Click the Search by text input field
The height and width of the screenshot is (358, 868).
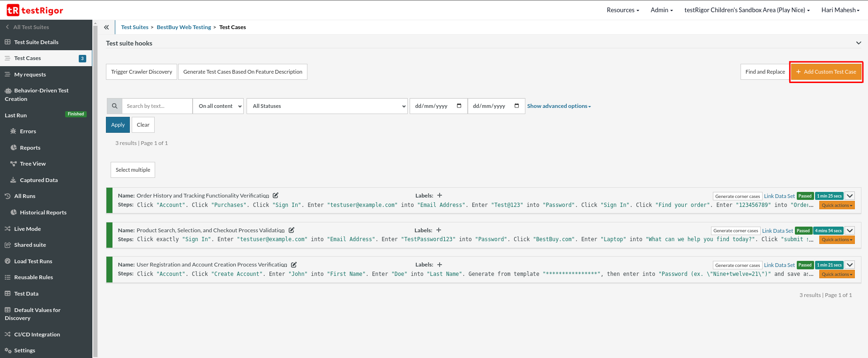point(157,106)
